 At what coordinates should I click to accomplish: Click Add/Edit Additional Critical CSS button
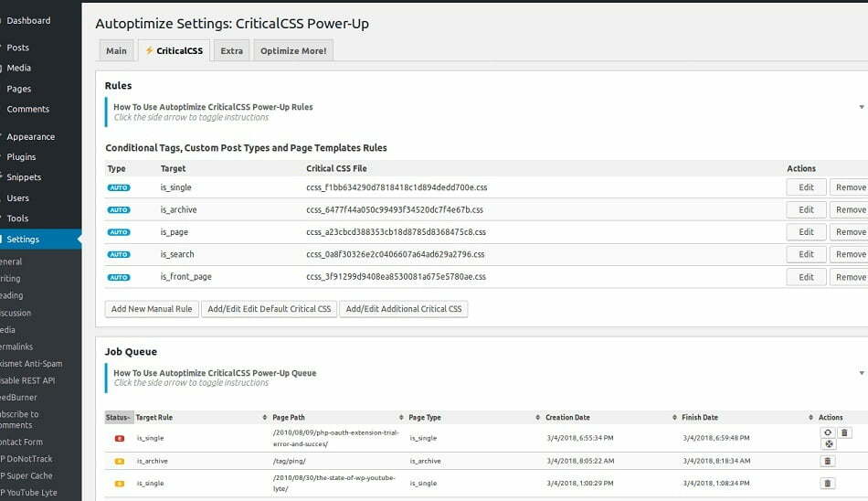coord(404,309)
